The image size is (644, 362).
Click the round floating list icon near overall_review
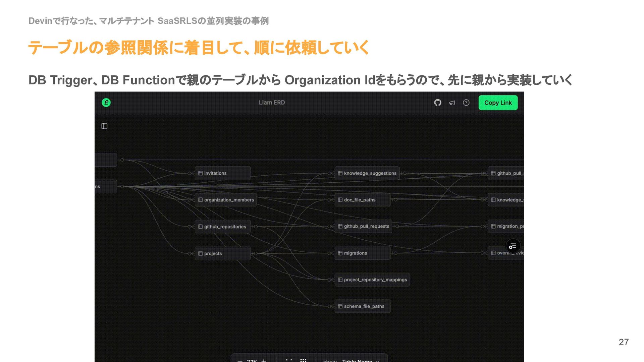(x=513, y=246)
